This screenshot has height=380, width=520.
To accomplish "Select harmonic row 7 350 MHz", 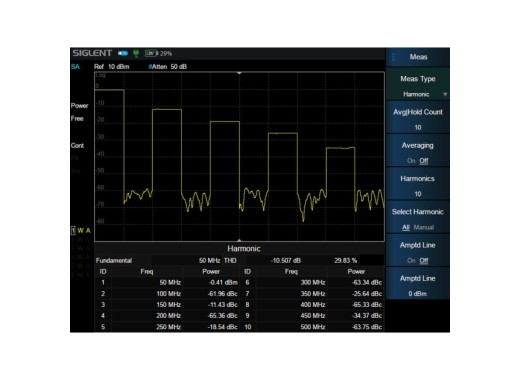I will click(x=313, y=294).
